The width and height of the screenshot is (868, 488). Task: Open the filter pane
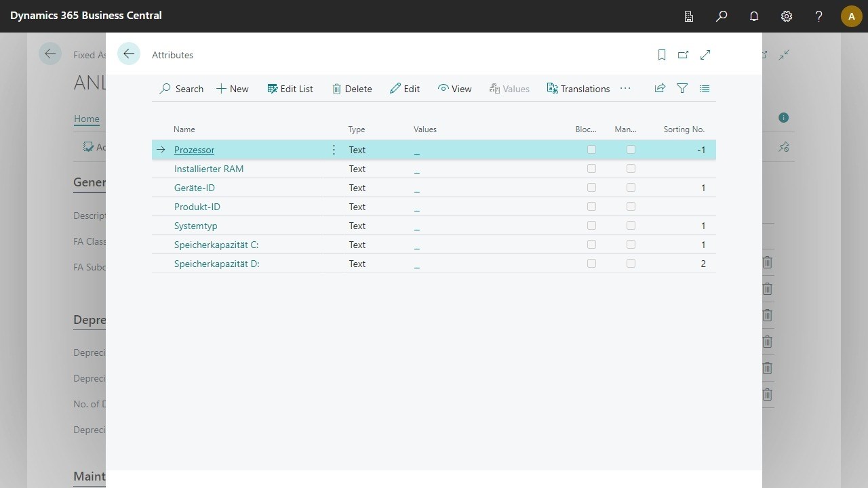click(682, 88)
